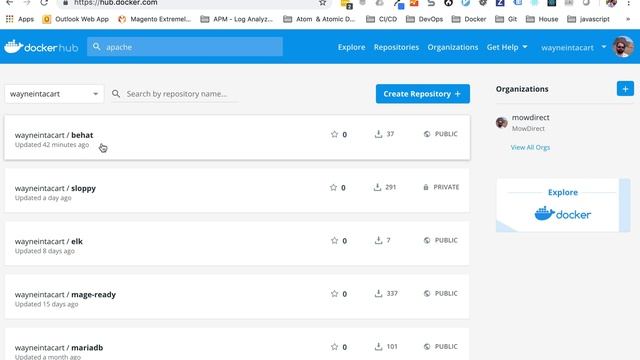Open the CI/CD bookmark folder

[x=382, y=19]
